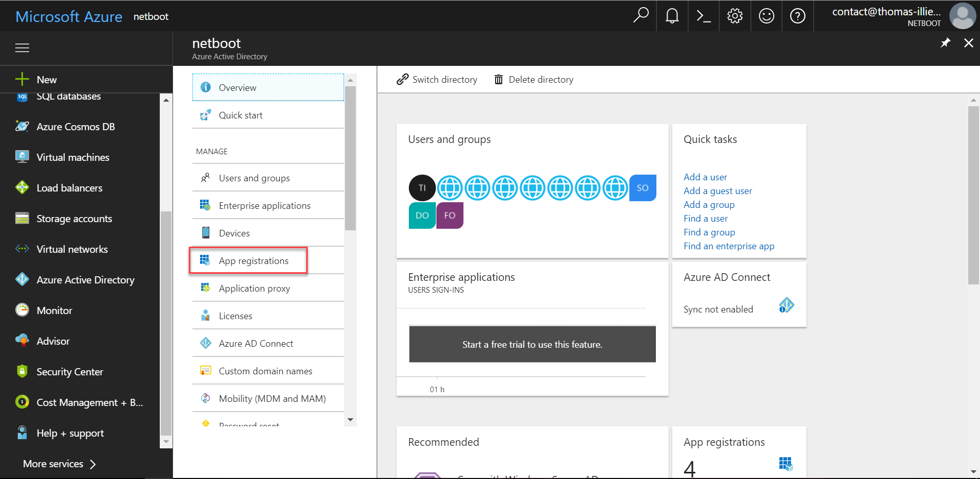Open Load balancers
Screen dimensions: 980x479
(x=69, y=188)
